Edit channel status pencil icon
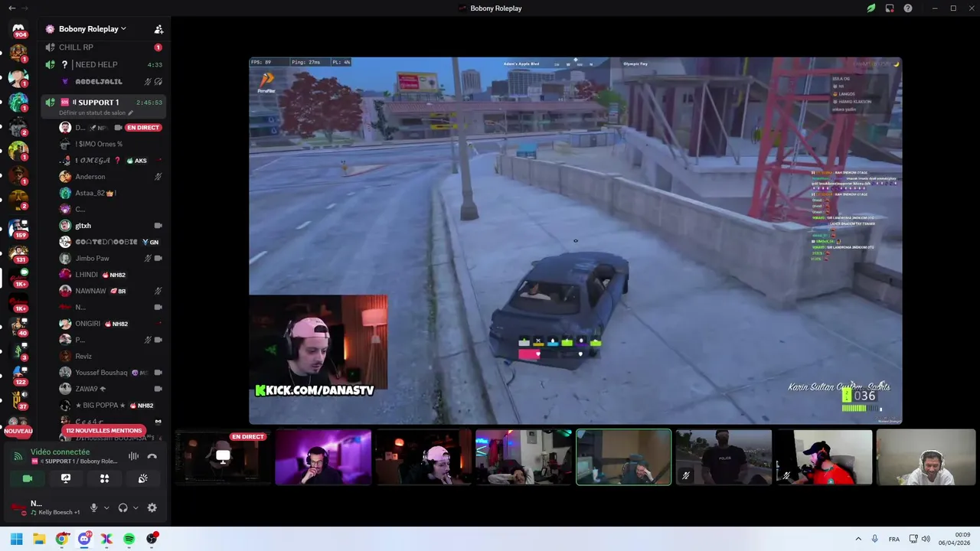The height and width of the screenshot is (551, 980). point(130,112)
